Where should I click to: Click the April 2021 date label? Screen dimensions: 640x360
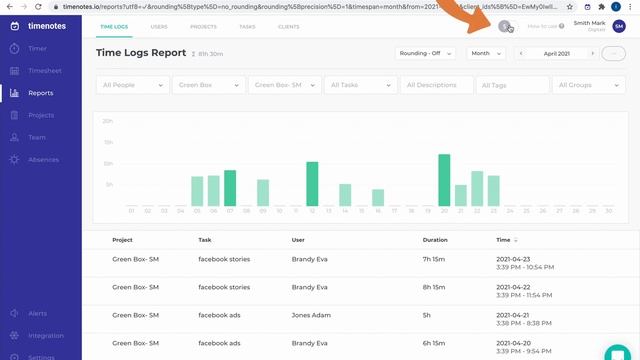click(x=556, y=53)
